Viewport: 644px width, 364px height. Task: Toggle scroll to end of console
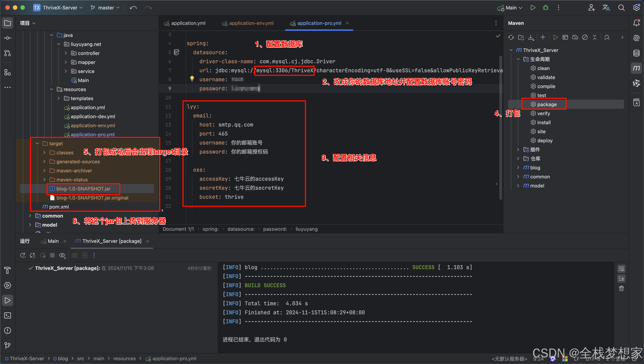(x=621, y=279)
